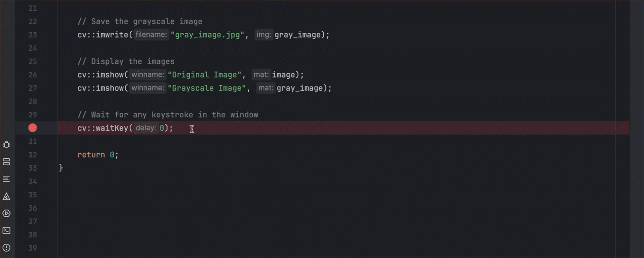The height and width of the screenshot is (258, 644).
Task: Click line number 32 in the gutter
Action: click(33, 155)
